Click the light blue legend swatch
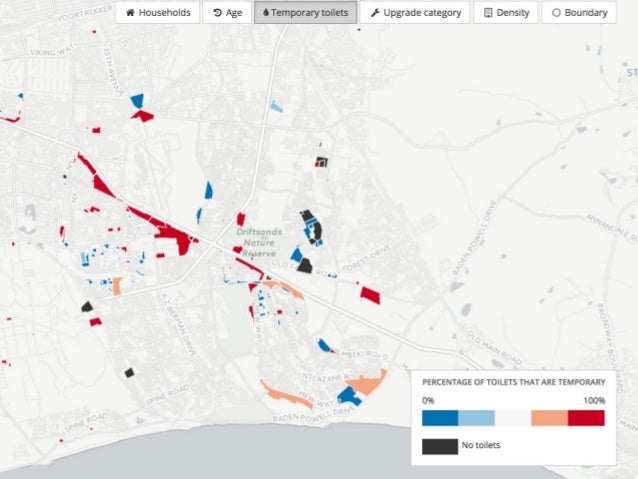This screenshot has height=479, width=638. [x=476, y=418]
